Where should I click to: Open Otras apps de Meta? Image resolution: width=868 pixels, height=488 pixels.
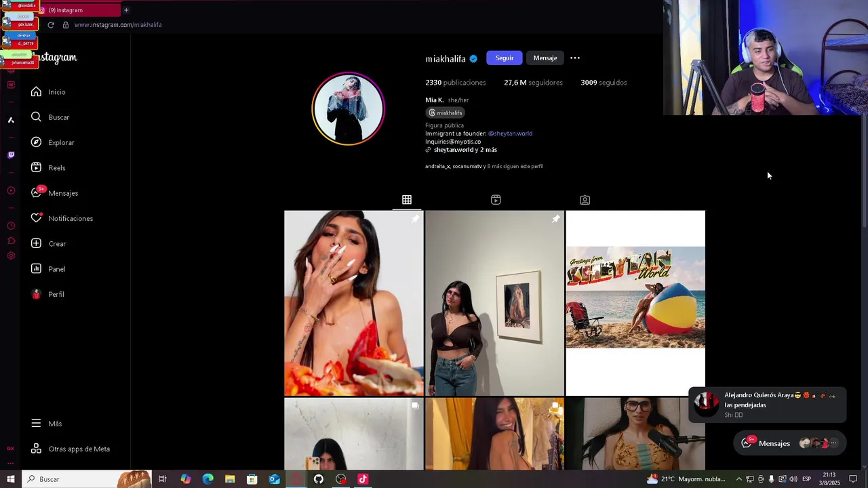click(70, 449)
